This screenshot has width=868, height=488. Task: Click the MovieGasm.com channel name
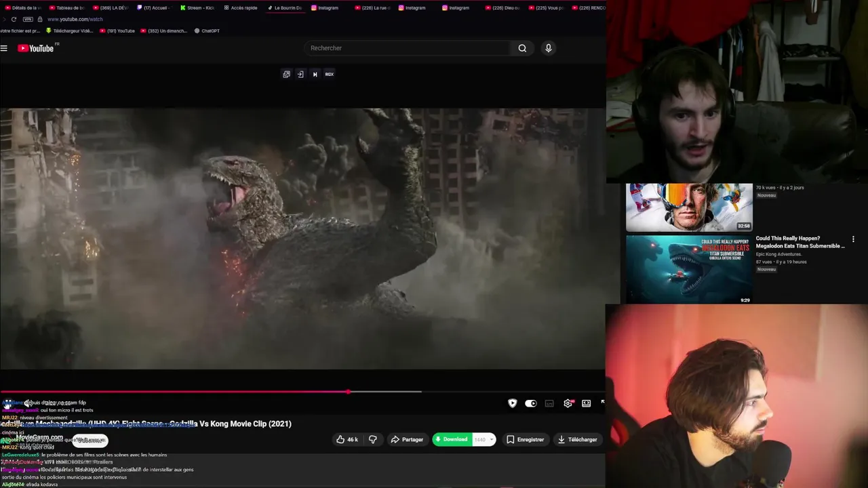click(39, 437)
